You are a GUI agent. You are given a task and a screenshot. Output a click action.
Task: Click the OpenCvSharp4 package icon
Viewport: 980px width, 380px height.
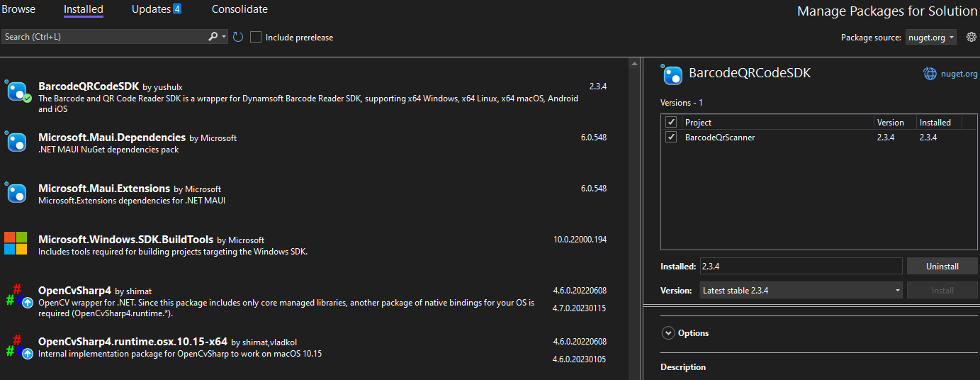point(18,295)
